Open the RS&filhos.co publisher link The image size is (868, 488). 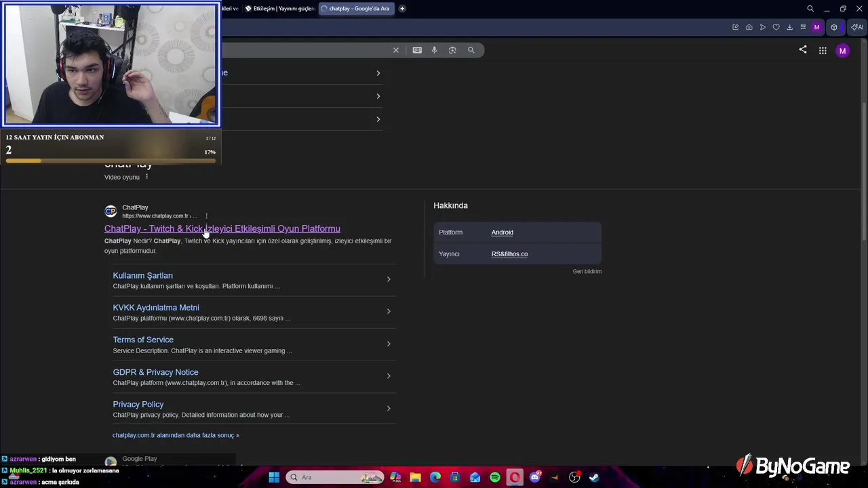(x=509, y=254)
